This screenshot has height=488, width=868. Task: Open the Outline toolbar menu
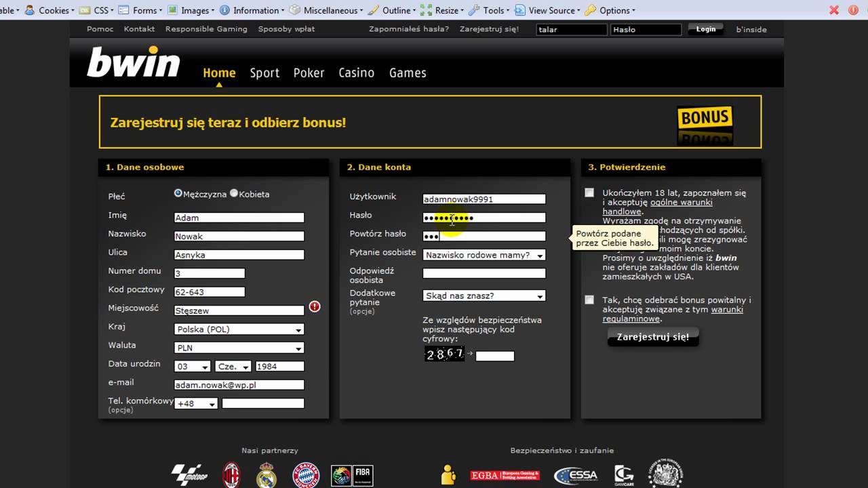392,10
